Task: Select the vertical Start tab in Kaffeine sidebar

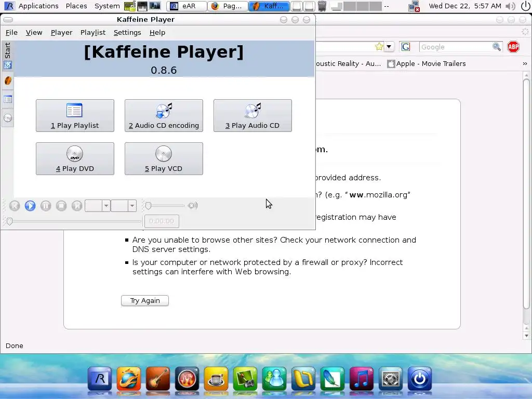Action: [x=7, y=56]
